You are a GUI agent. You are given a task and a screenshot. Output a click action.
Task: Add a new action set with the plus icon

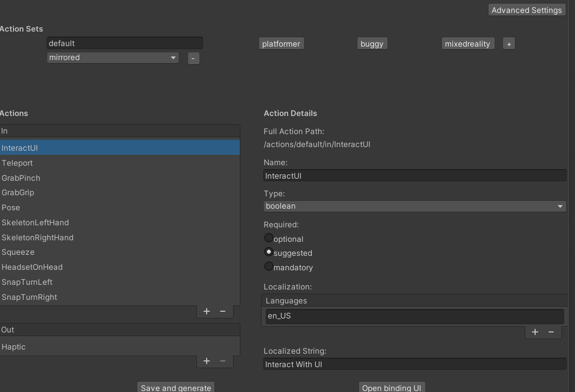pos(508,43)
